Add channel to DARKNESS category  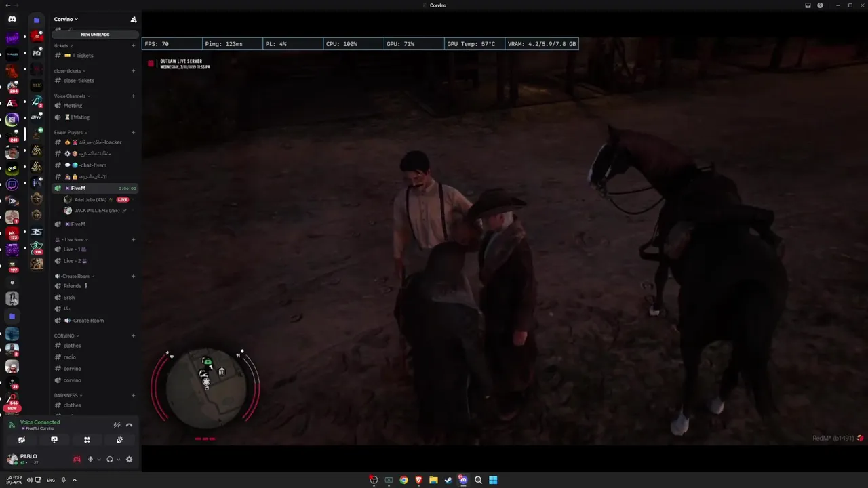pyautogui.click(x=133, y=395)
